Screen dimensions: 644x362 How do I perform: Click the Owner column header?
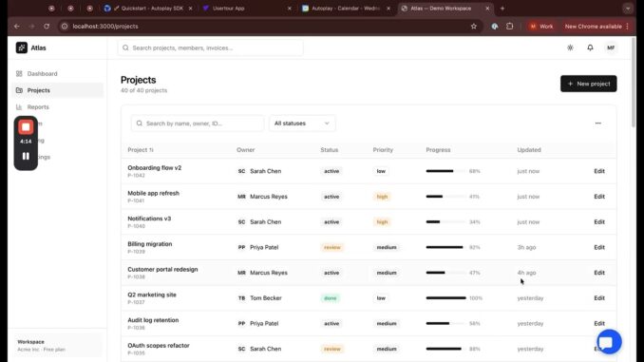(246, 150)
